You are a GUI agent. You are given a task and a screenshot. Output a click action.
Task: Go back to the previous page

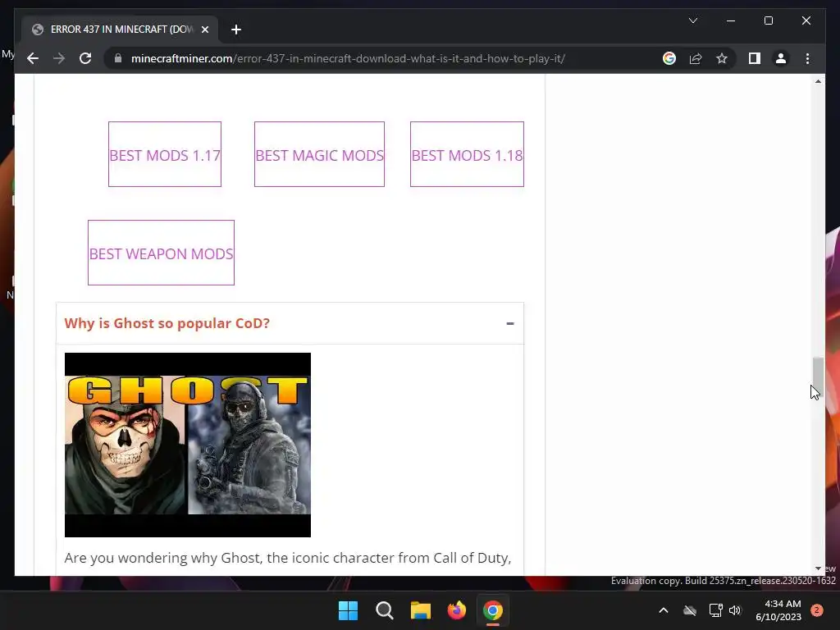33,58
